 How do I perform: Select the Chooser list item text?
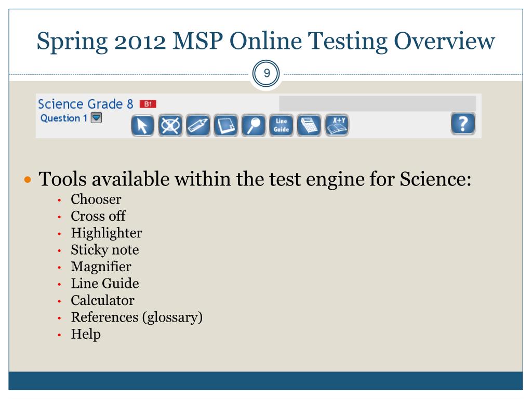[96, 199]
